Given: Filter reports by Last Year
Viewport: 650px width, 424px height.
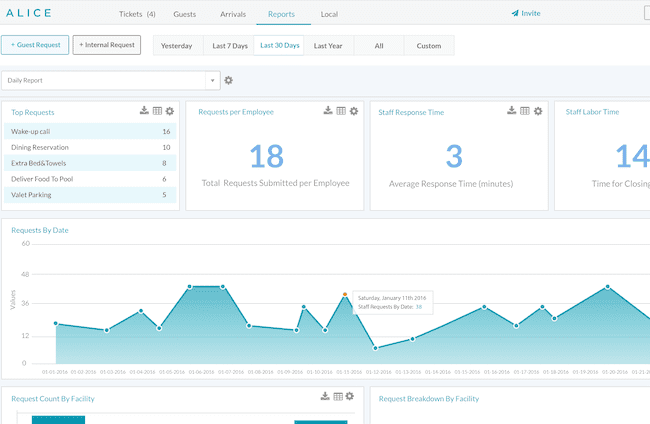Looking at the screenshot, I should 328,45.
